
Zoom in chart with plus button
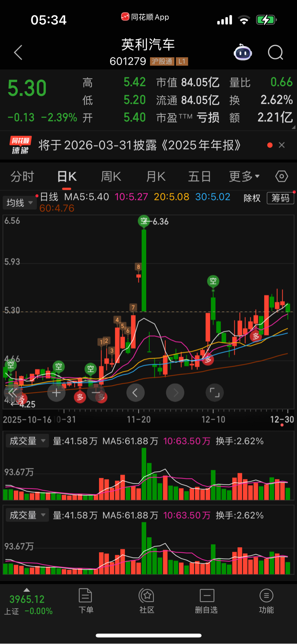56,393
